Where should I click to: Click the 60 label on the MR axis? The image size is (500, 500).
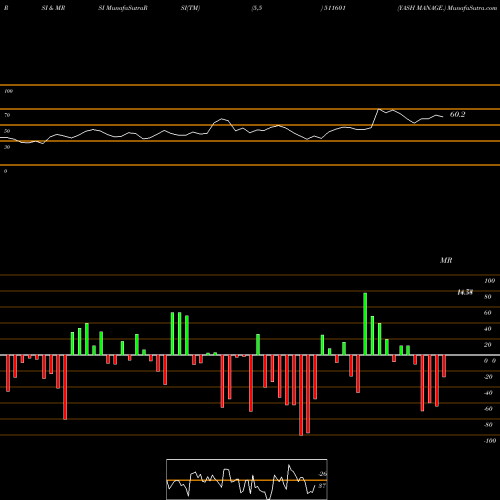(488, 313)
